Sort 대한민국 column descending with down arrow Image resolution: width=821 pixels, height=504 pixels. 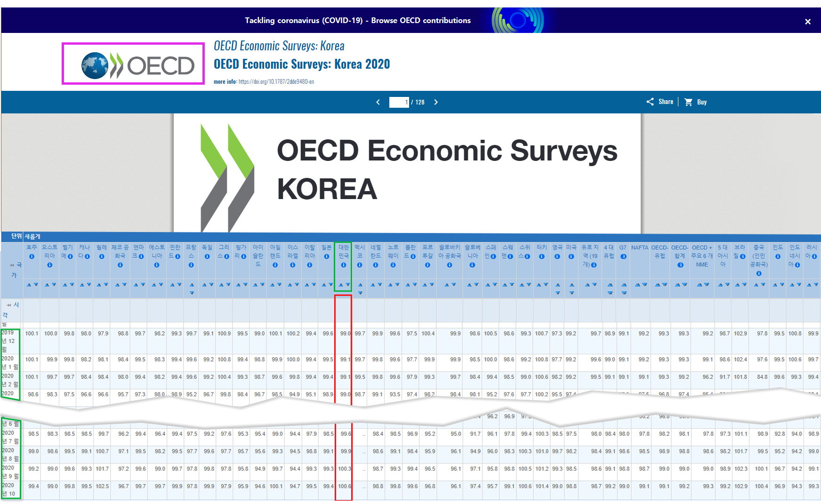[348, 285]
